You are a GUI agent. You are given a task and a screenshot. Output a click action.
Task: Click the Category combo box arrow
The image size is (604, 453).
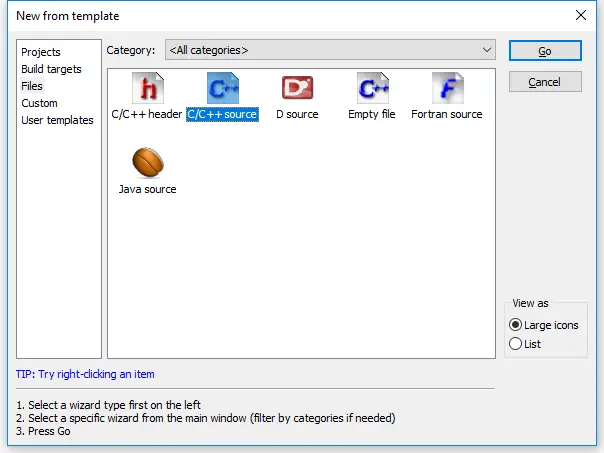point(487,50)
